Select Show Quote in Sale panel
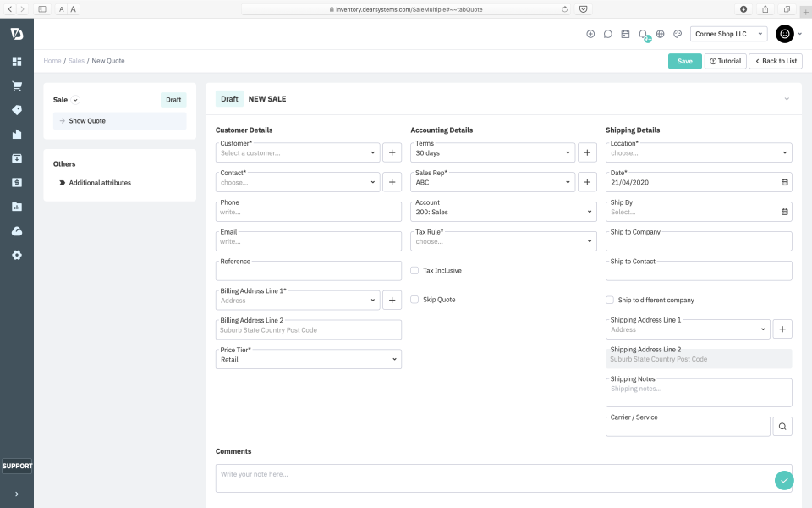The width and height of the screenshot is (812, 508). 119,121
